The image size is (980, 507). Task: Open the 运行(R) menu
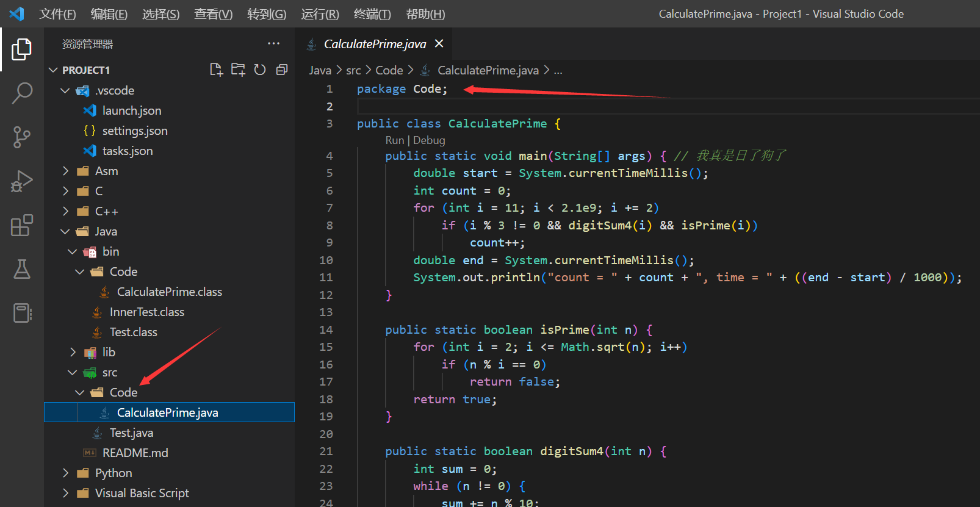pyautogui.click(x=320, y=13)
